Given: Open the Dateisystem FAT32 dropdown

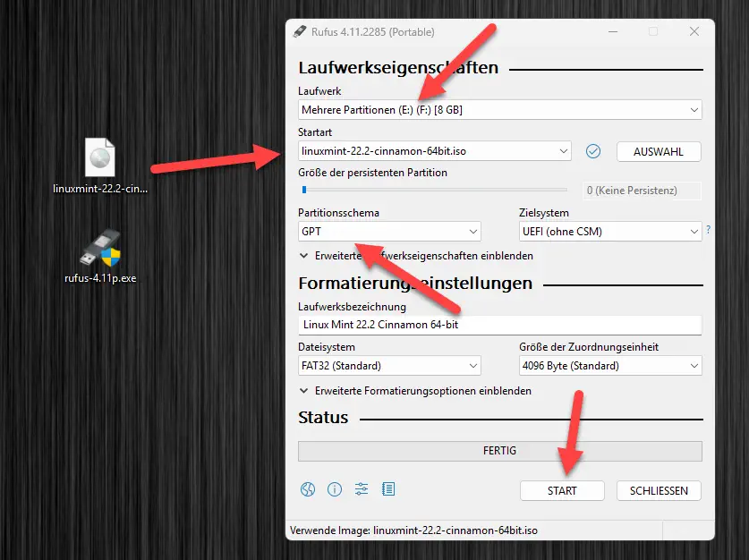Looking at the screenshot, I should point(389,366).
